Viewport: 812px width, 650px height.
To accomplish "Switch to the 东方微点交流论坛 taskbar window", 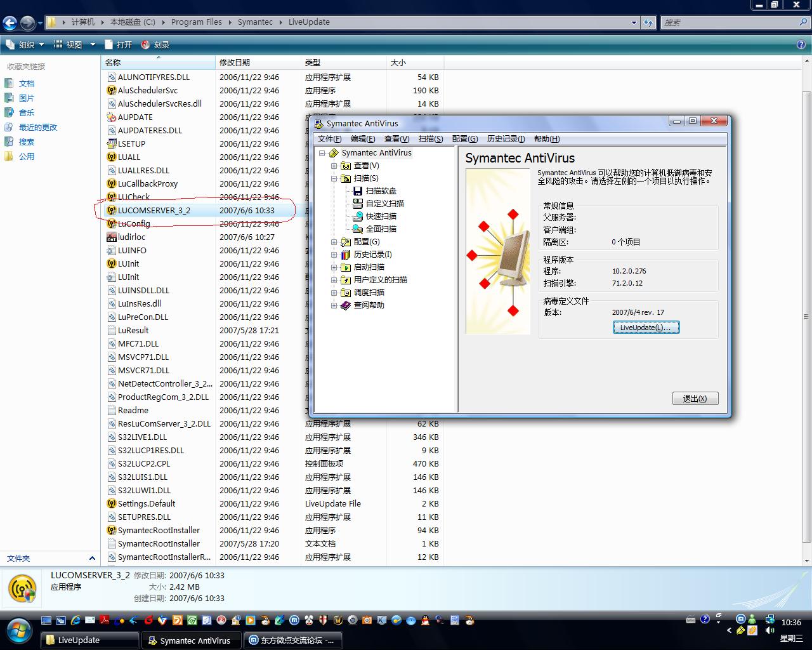I will pos(293,640).
